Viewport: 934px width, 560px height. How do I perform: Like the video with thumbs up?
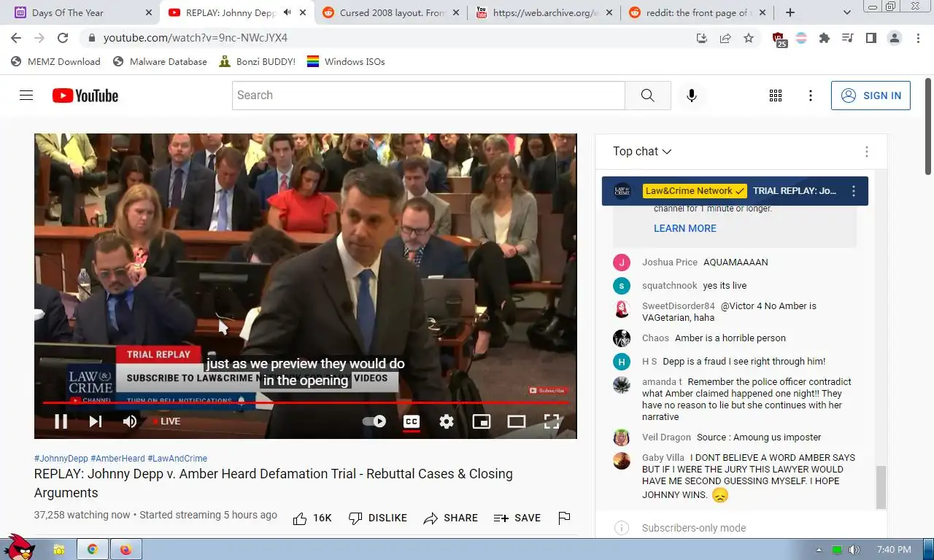tap(312, 518)
